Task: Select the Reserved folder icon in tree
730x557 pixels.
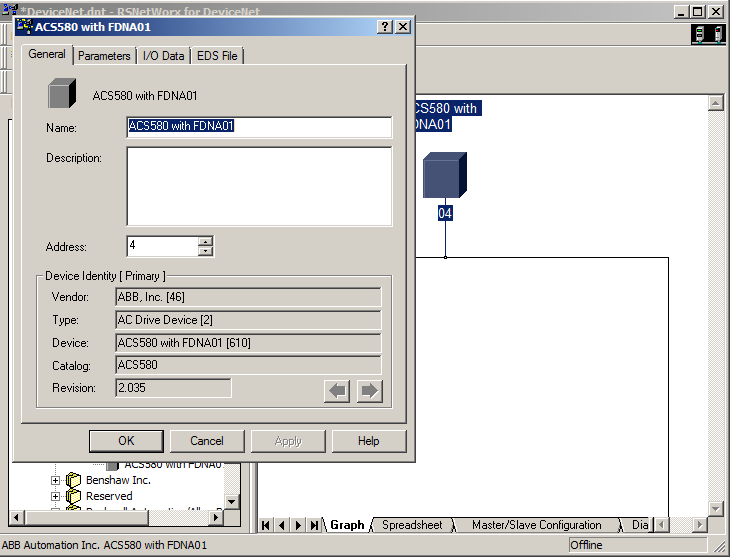Action: 73,496
